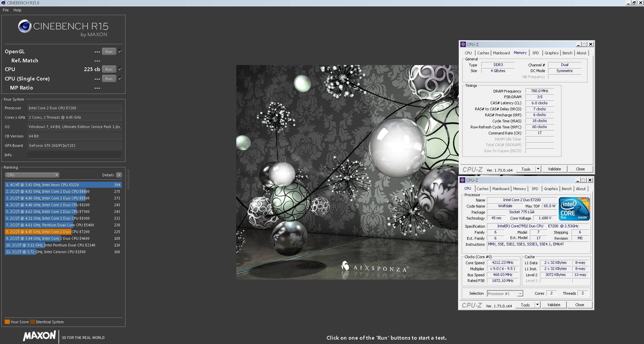
Task: Open Tools dropdown arrow in CPU tab CPU-Z window
Action: [537, 305]
